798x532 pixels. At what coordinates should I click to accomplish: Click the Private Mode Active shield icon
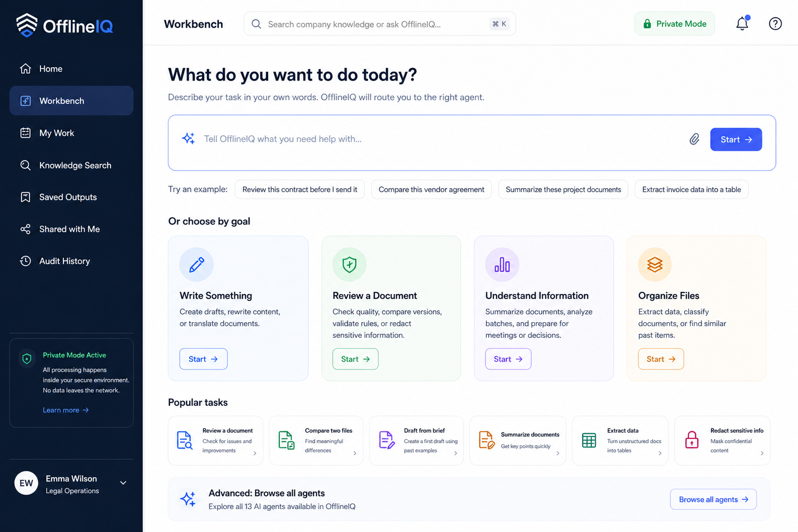[x=27, y=358]
